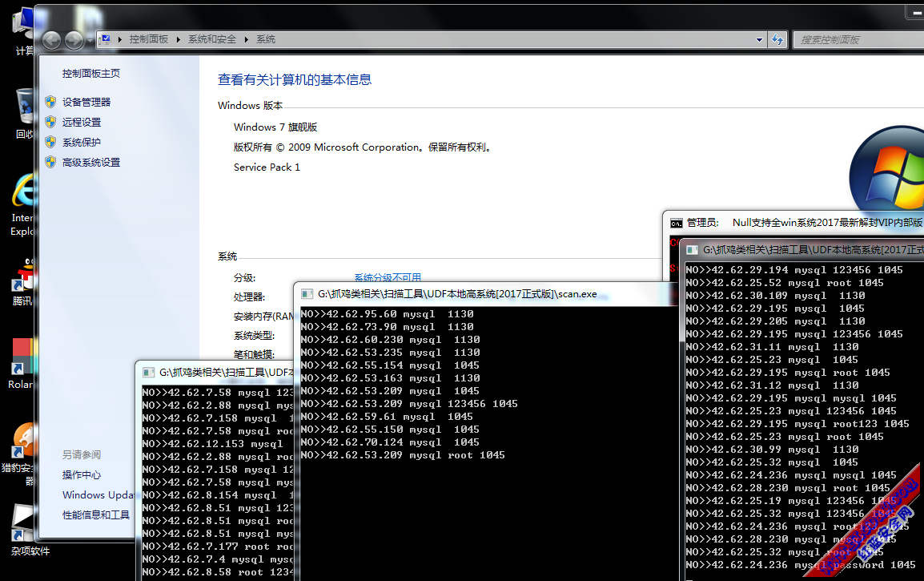Click line 42.62.30.109 mysql 1130 in right console
The height and width of the screenshot is (581, 924).
(x=776, y=296)
